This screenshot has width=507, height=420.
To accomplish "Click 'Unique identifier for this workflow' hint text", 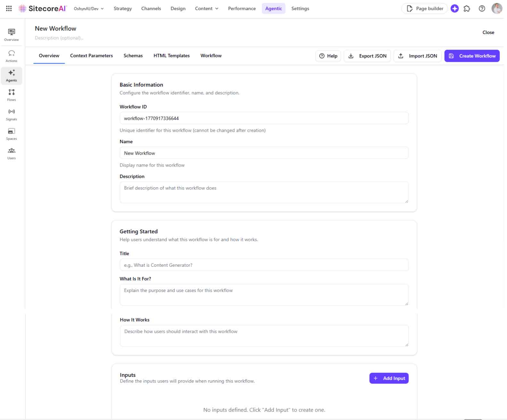I will [193, 130].
